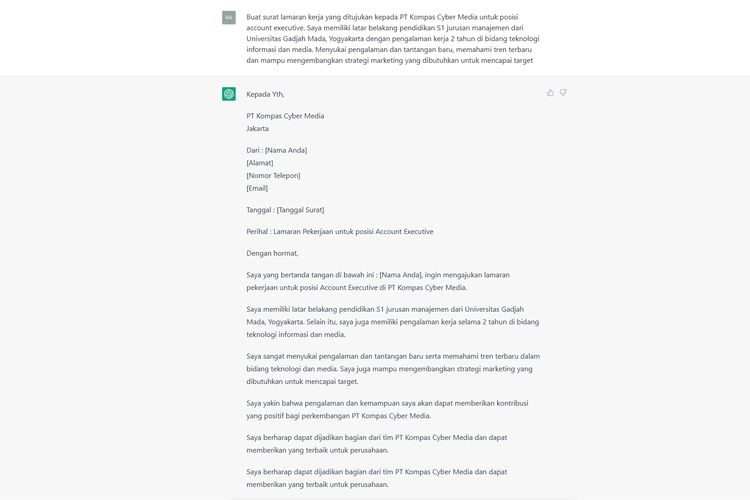Click the paragraph starting 'Saya yang bertanda tangan'
This screenshot has height=500, width=750.
pos(378,281)
